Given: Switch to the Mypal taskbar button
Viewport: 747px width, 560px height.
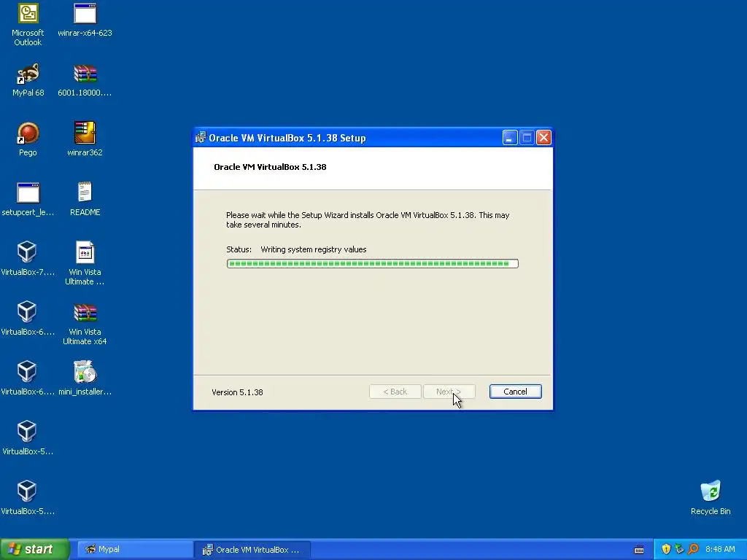Looking at the screenshot, I should (x=135, y=549).
